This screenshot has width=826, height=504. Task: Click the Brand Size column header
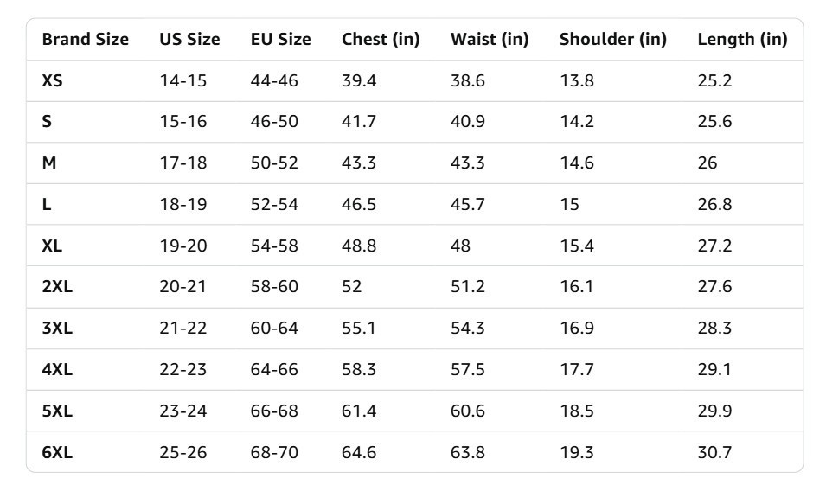[86, 39]
